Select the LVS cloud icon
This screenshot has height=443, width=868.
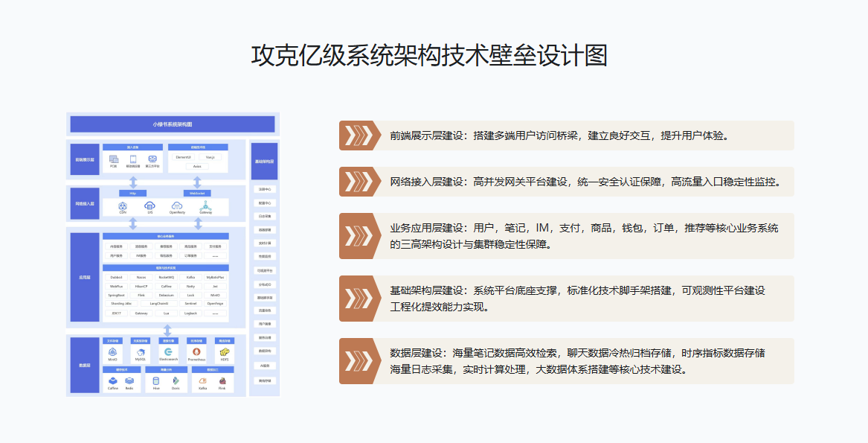150,205
